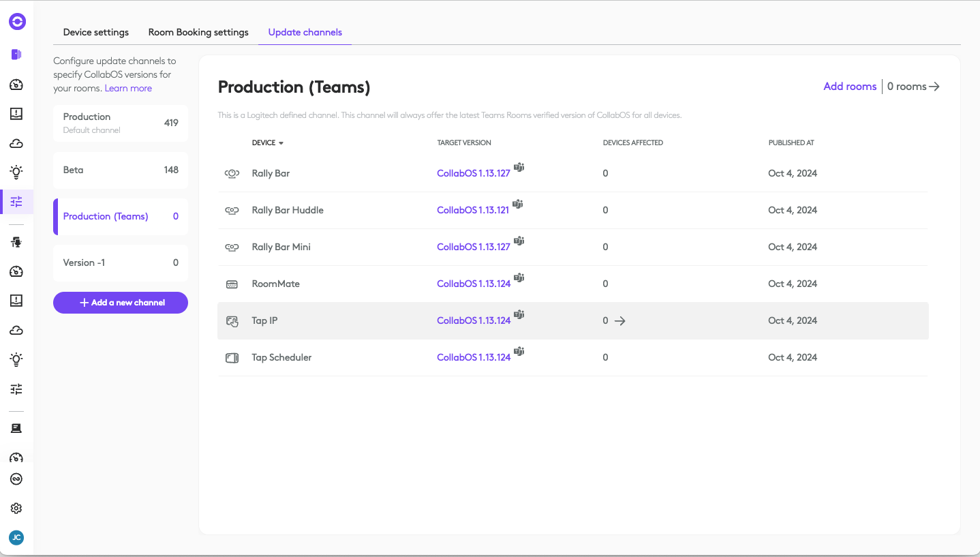Click the RoomMate device name
The height and width of the screenshot is (557, 980).
pos(275,284)
